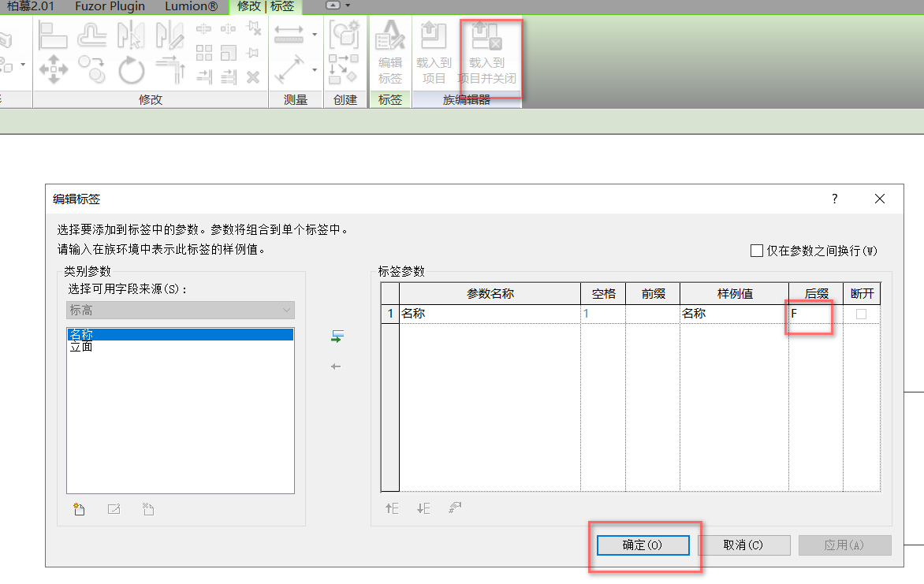Select Trim/Extend to Corner tool

coord(170,69)
